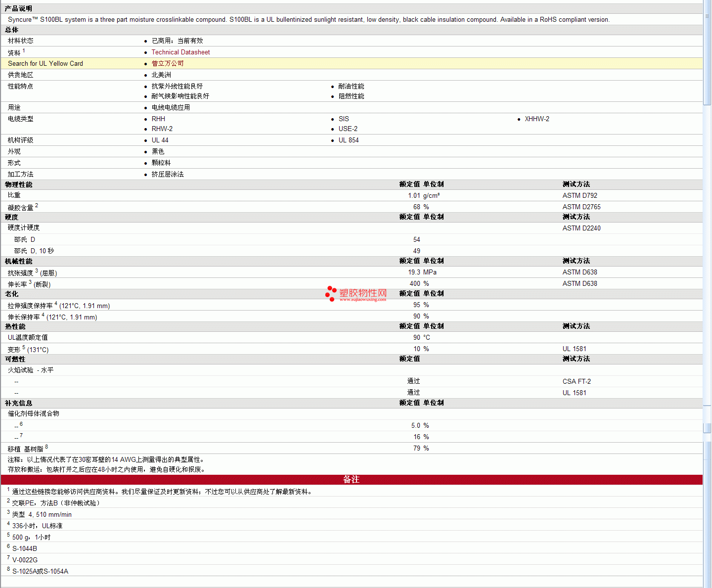Screen dimensions: 712x588
Task: Click the red 备注 notes header bar
Action: (352, 480)
